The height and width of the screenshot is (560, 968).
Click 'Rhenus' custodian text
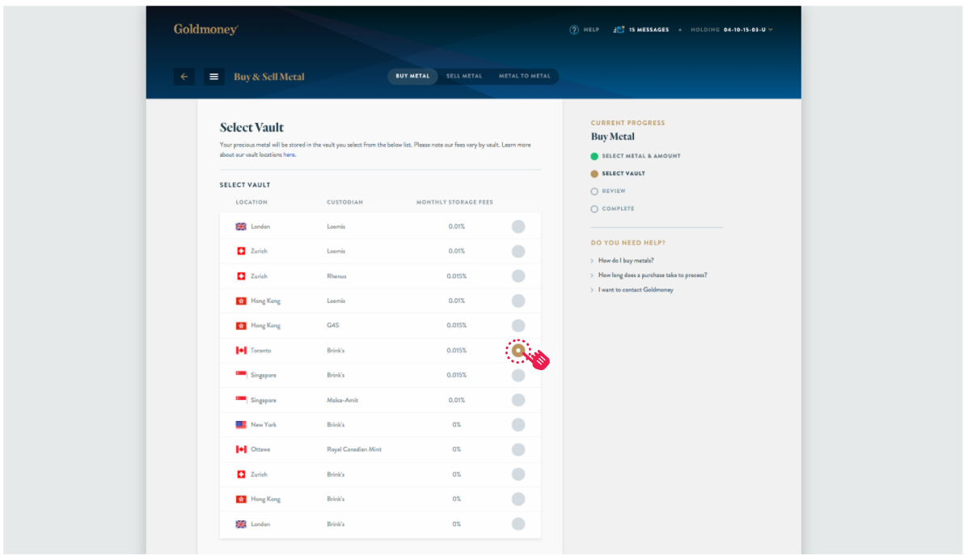pos(336,276)
